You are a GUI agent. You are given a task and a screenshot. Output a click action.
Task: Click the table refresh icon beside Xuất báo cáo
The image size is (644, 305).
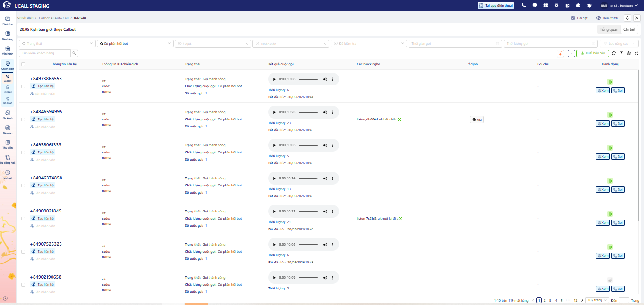(x=614, y=53)
